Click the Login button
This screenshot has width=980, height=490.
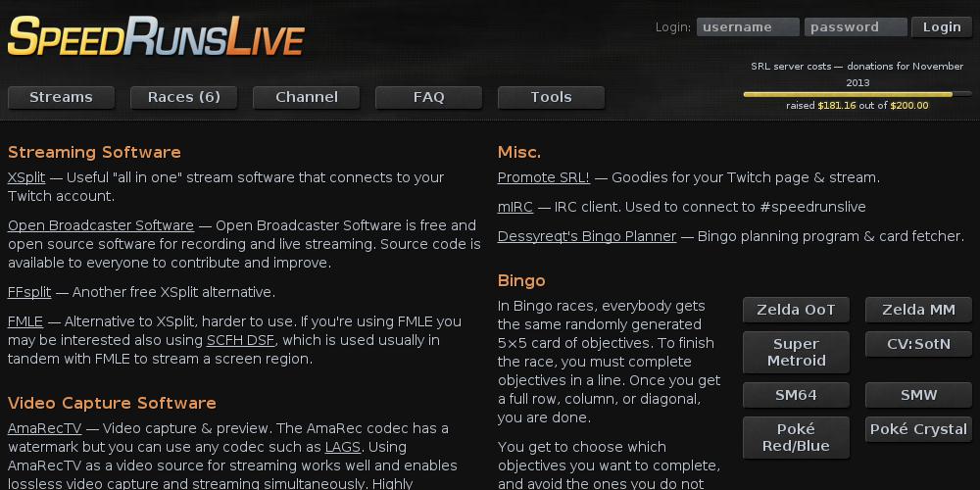[x=942, y=26]
